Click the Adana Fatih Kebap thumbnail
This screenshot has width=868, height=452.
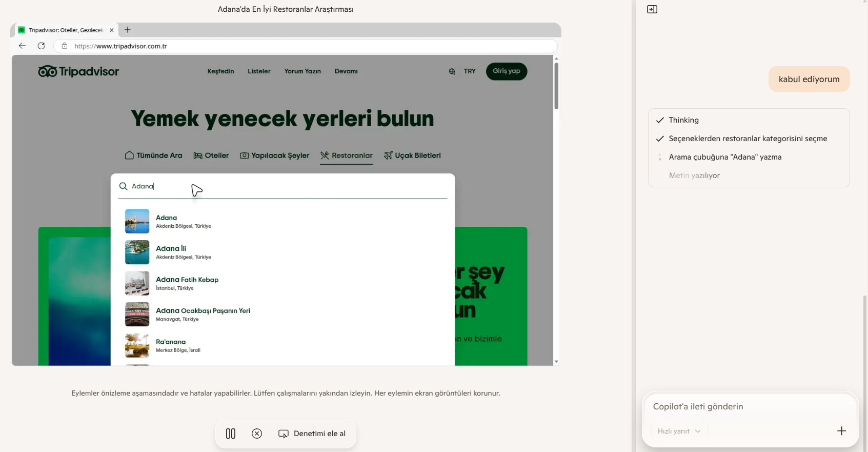(x=137, y=283)
